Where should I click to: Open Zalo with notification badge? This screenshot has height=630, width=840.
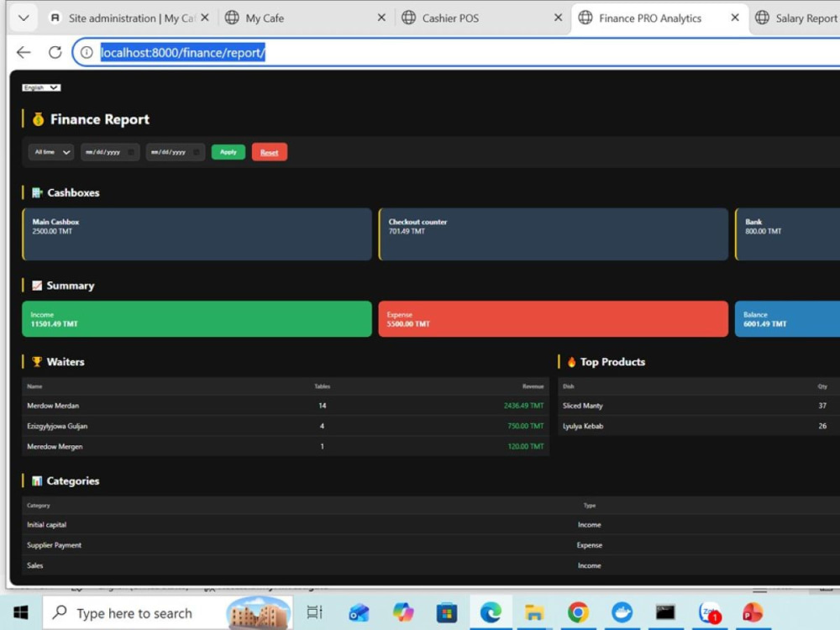tap(709, 612)
